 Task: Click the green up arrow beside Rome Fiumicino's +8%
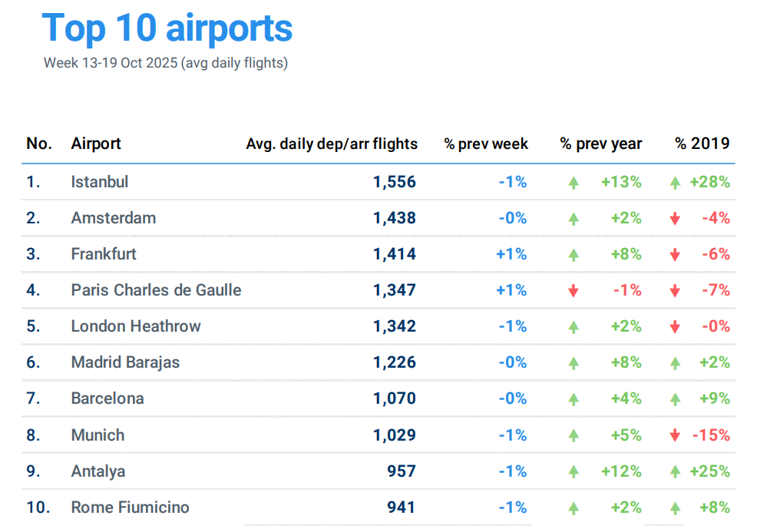click(675, 507)
